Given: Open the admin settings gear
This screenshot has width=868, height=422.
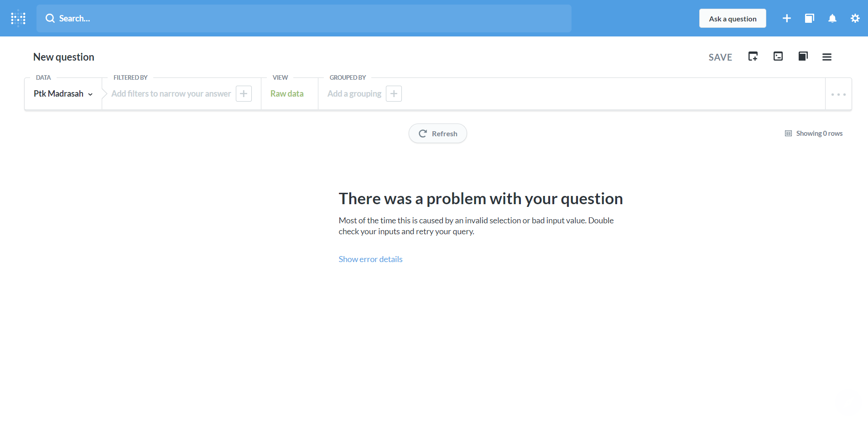Looking at the screenshot, I should [855, 18].
